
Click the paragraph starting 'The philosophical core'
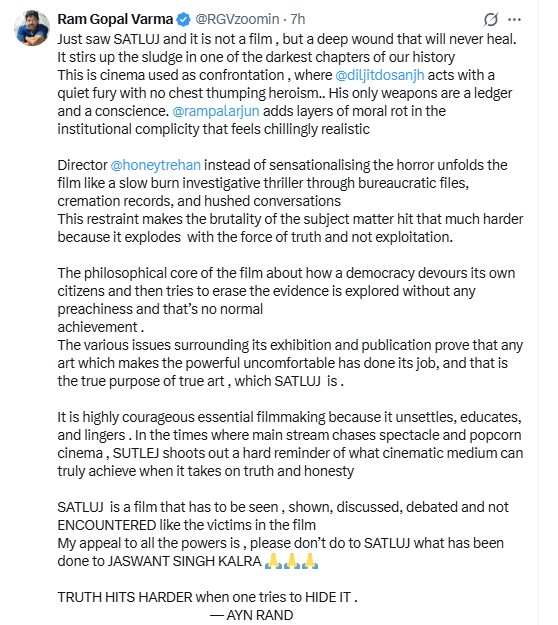coord(286,300)
